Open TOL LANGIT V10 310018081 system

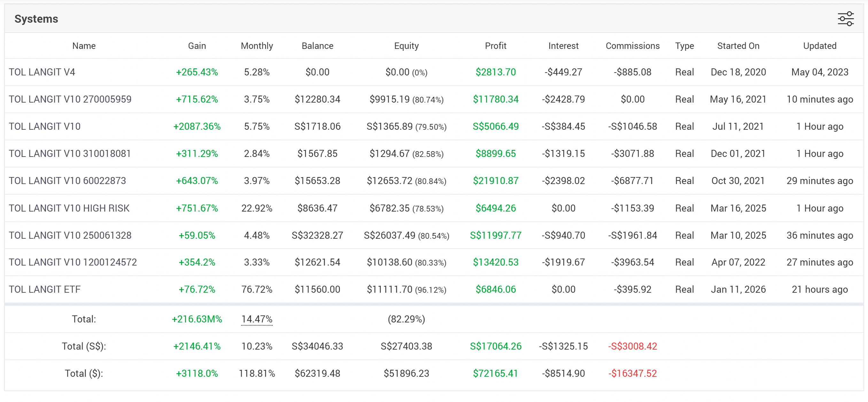(x=69, y=154)
